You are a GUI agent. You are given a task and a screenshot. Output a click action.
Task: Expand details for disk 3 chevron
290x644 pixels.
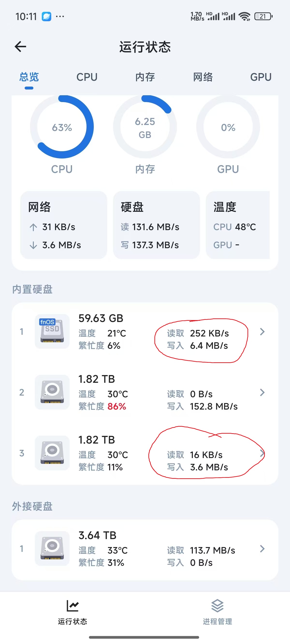point(262,453)
